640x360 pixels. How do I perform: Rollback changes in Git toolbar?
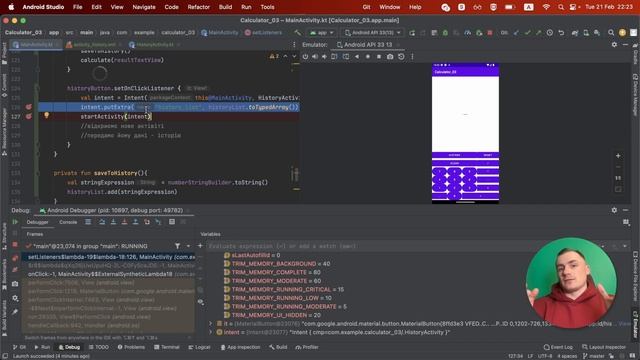coord(561,33)
